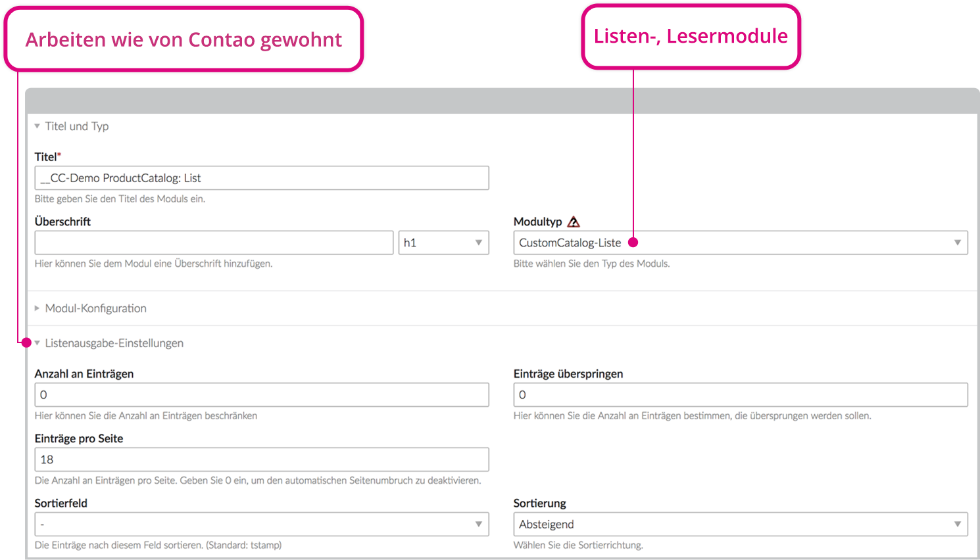Expand the Modul-Konfiguration section
The image size is (980, 560).
click(x=91, y=308)
